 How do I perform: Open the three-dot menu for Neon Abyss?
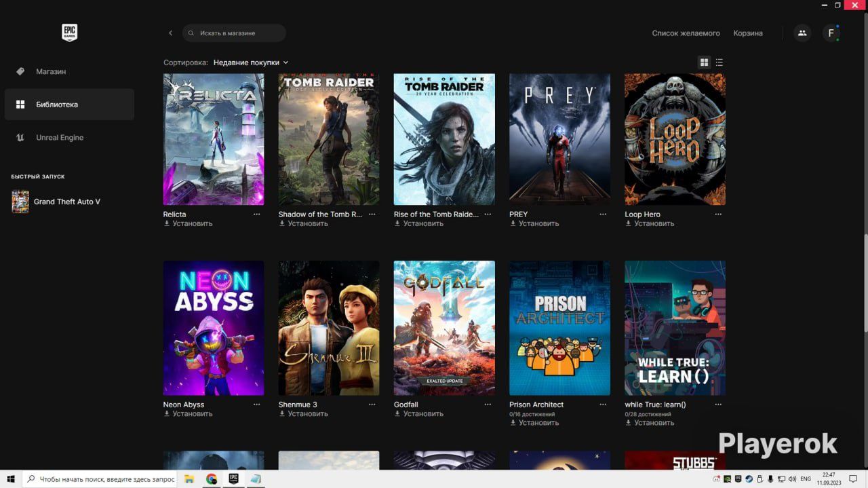(x=257, y=404)
